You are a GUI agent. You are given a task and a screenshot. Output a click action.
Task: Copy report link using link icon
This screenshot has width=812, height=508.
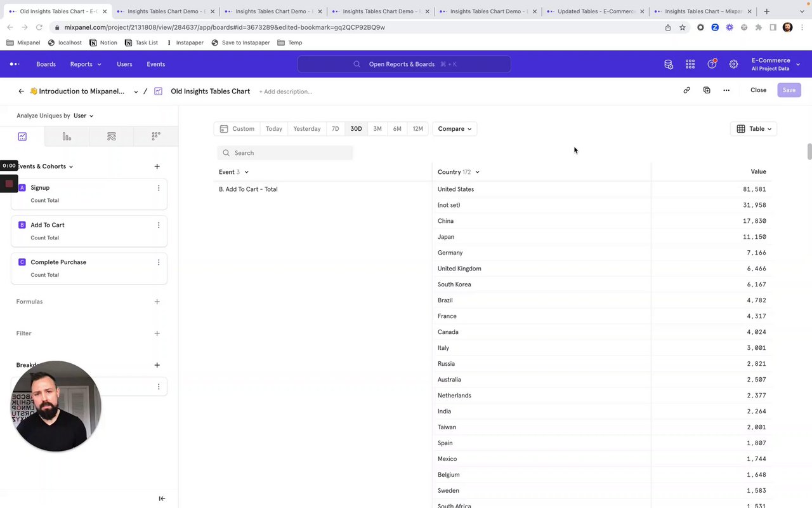coord(686,90)
